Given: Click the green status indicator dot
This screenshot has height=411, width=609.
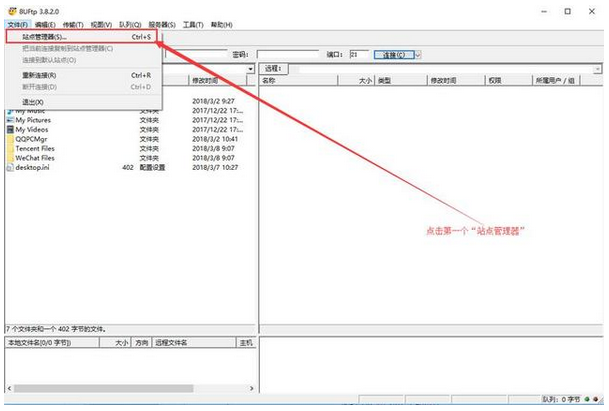Looking at the screenshot, I should click(587, 399).
